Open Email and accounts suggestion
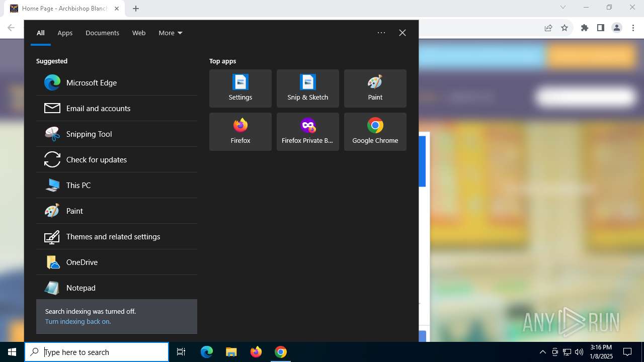 (x=117, y=108)
